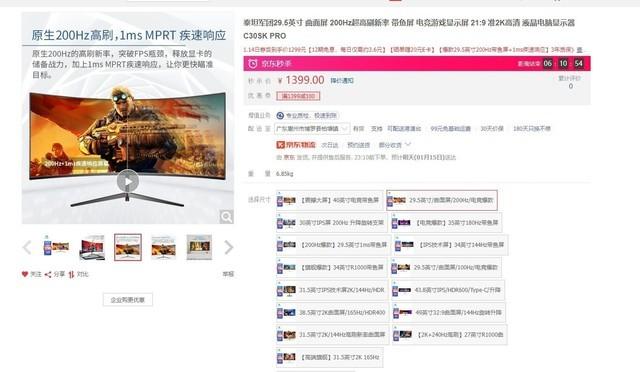Viewport: 640px width, 372px height.
Task: Click the 180-day replace-only link
Action: 532,129
